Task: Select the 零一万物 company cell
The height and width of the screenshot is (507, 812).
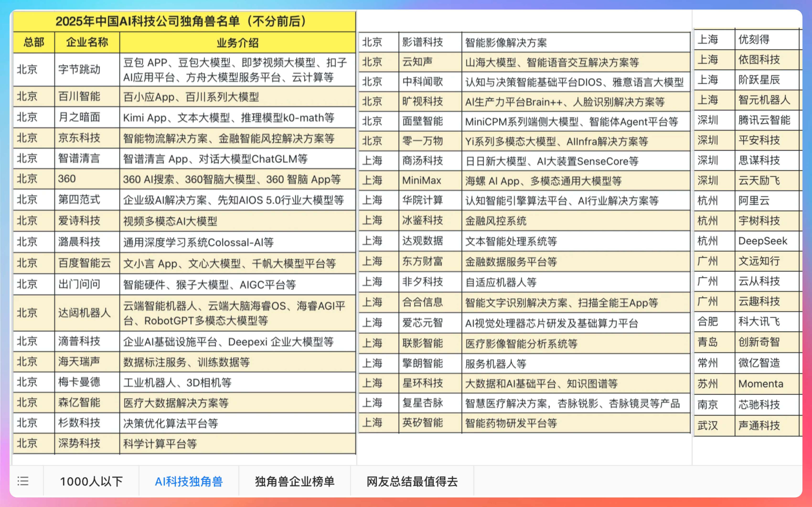Action: pyautogui.click(x=423, y=141)
